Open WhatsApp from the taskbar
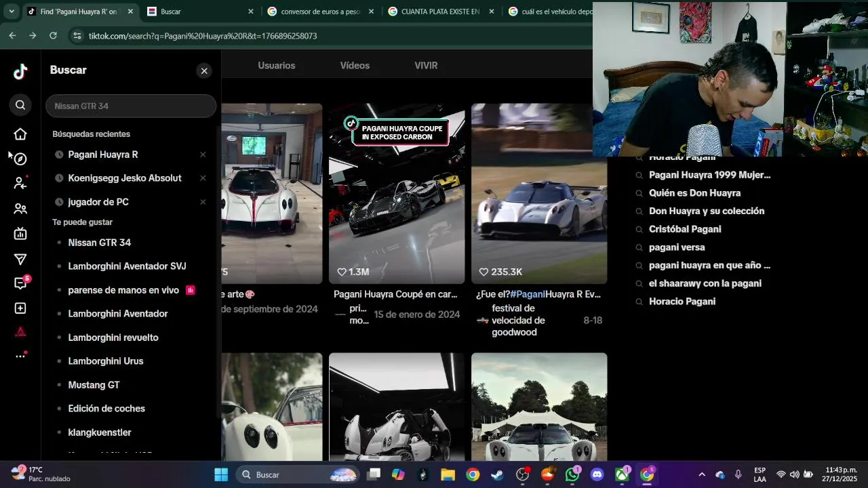The image size is (868, 488). coord(572,474)
